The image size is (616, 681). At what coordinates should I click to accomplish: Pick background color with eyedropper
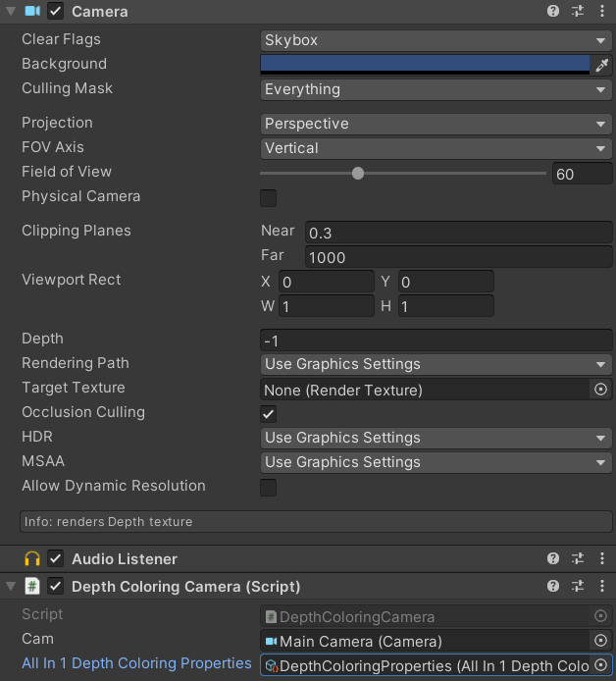coord(601,65)
